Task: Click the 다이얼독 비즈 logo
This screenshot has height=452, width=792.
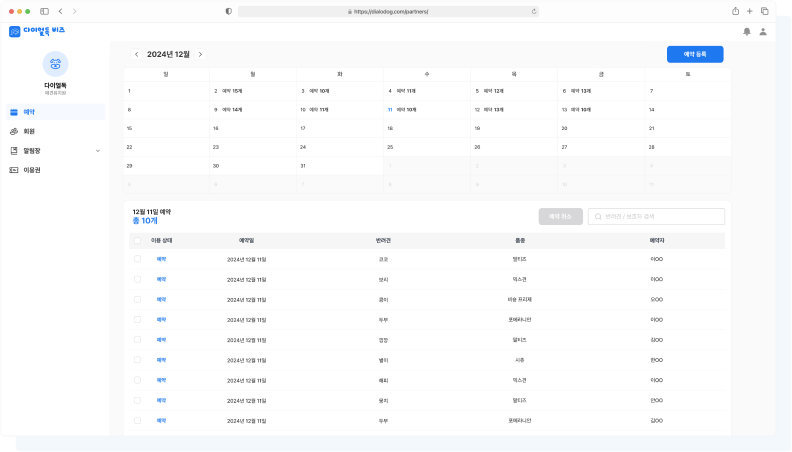Action: tap(37, 31)
